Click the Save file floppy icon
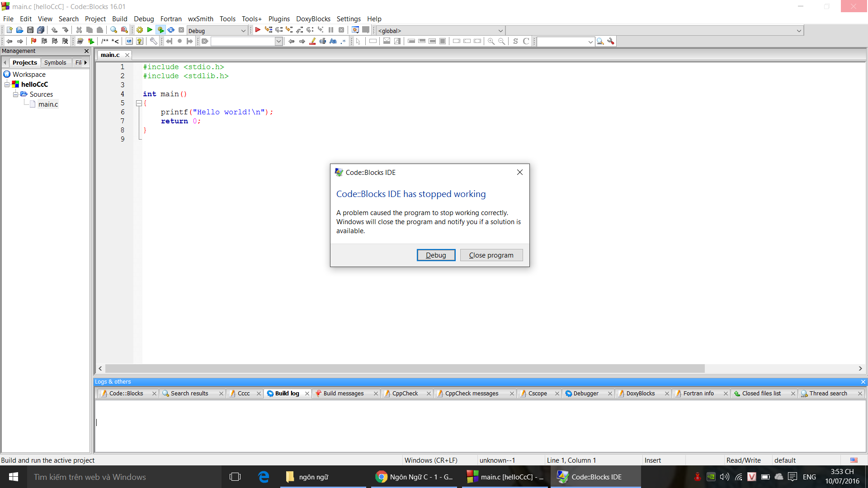 click(30, 30)
